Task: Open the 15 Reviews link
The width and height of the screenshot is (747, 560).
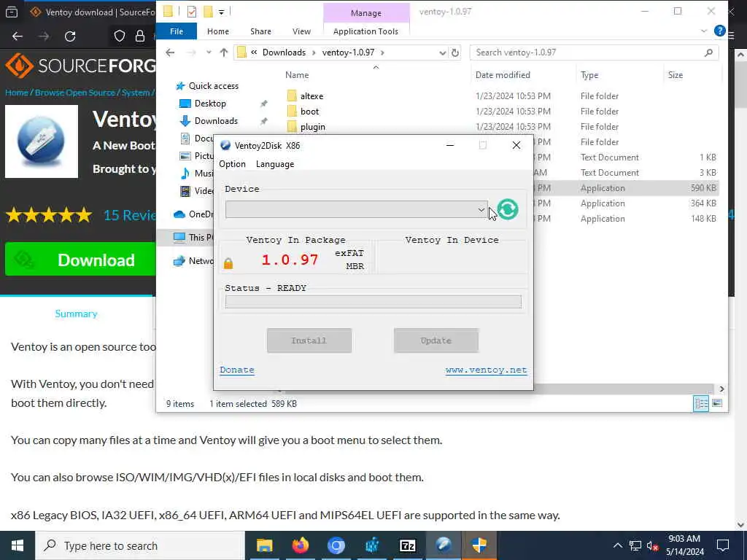Action: (130, 215)
